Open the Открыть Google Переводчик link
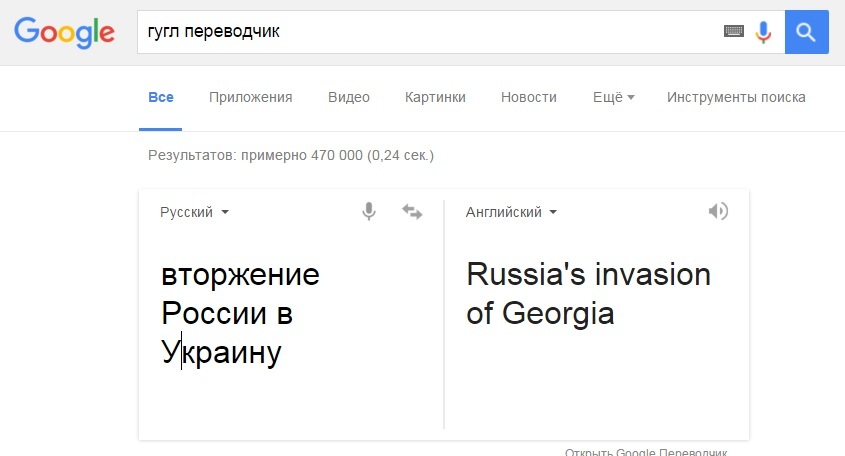845x456 pixels. [x=645, y=452]
